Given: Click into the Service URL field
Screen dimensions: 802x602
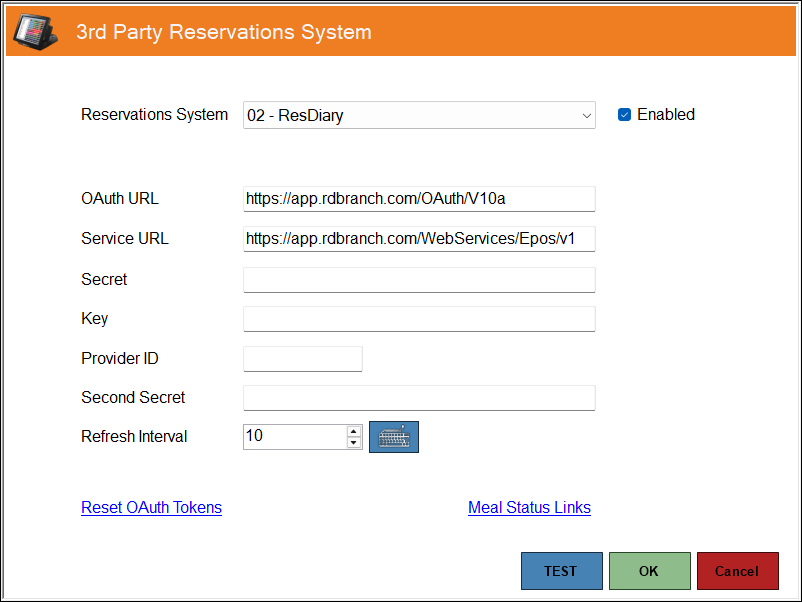Looking at the screenshot, I should (x=419, y=238).
